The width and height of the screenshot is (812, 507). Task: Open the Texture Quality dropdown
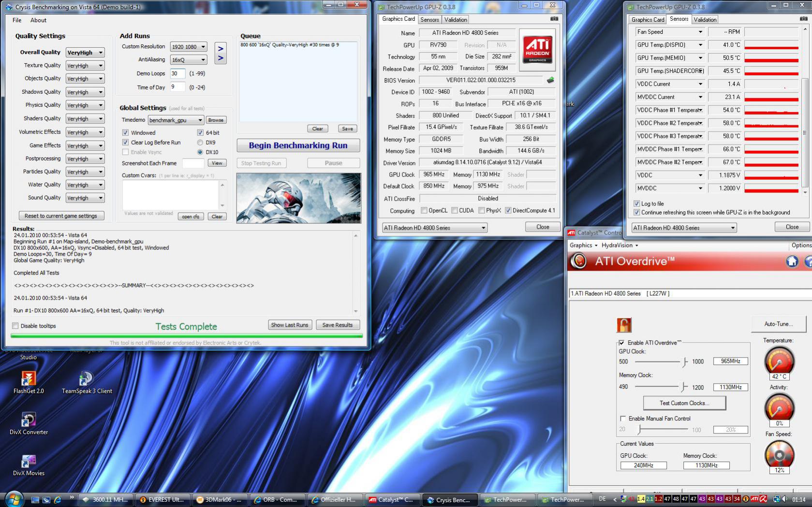click(85, 66)
